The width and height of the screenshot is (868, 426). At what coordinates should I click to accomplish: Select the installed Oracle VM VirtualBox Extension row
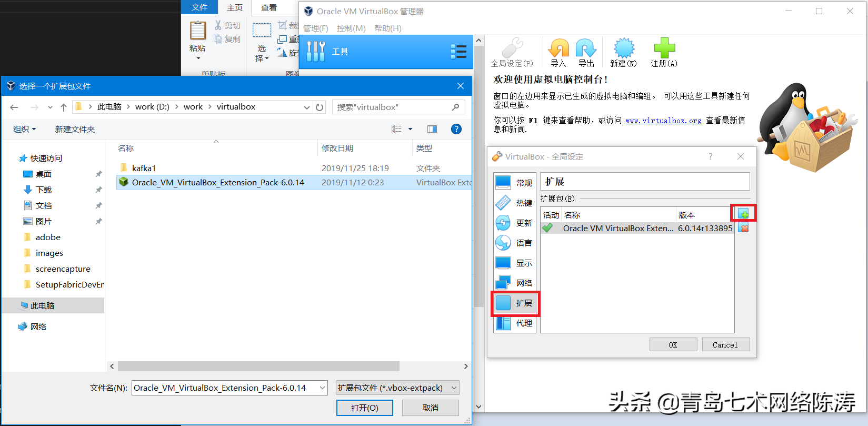coord(637,228)
